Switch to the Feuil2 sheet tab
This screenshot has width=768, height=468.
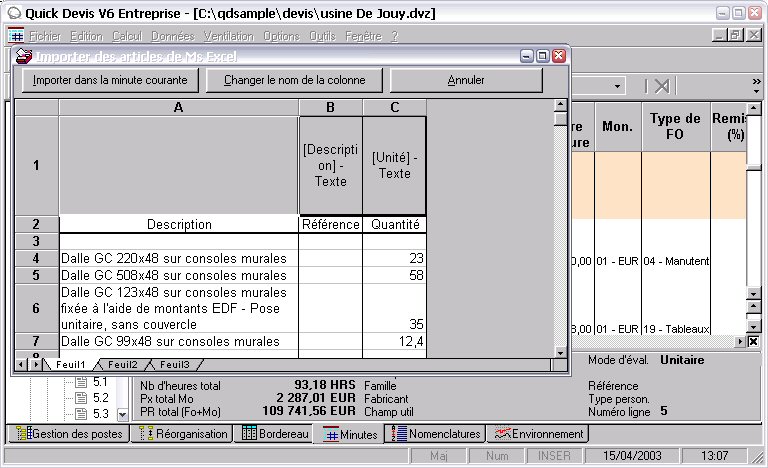[x=124, y=365]
